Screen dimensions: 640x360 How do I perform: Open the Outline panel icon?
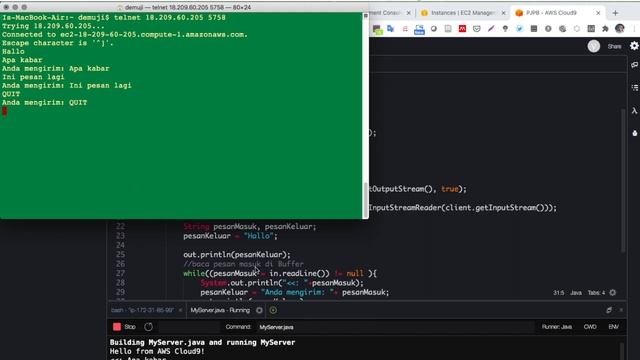tap(634, 88)
